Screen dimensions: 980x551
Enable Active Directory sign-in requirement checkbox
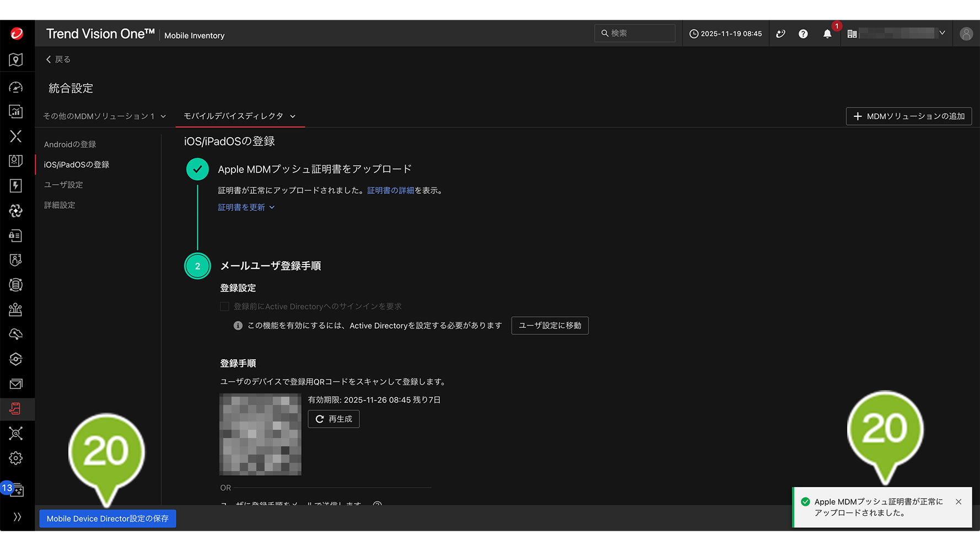click(x=225, y=306)
